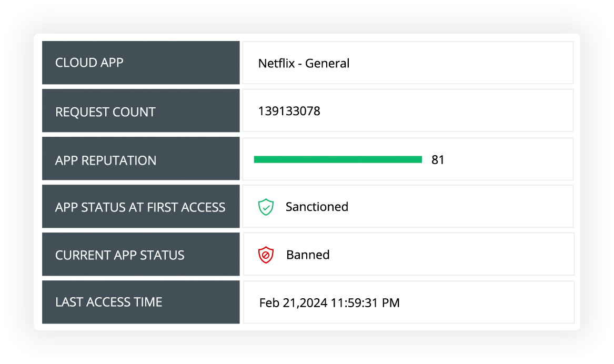Viewport: 614px width, 364px height.
Task: Click the red Banned shield icon
Action: 266,255
